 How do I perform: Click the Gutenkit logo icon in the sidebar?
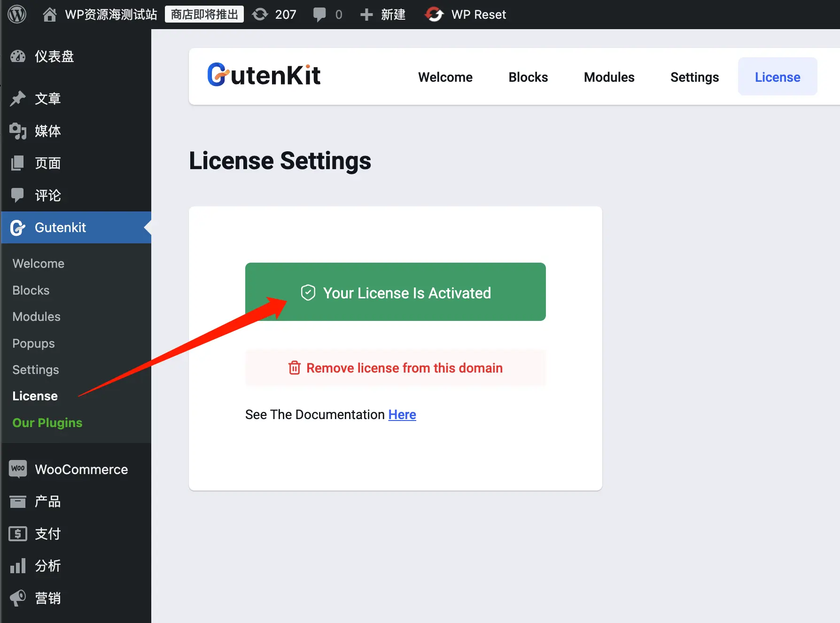click(x=18, y=228)
